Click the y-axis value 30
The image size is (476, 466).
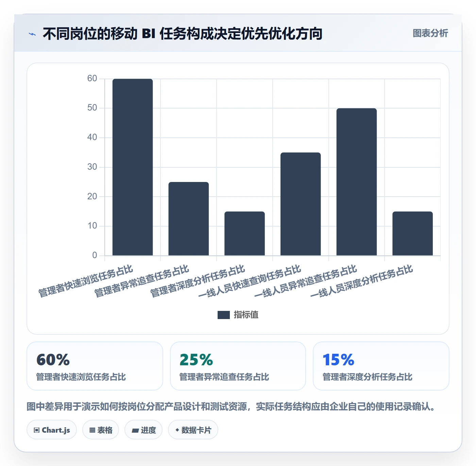[92, 167]
